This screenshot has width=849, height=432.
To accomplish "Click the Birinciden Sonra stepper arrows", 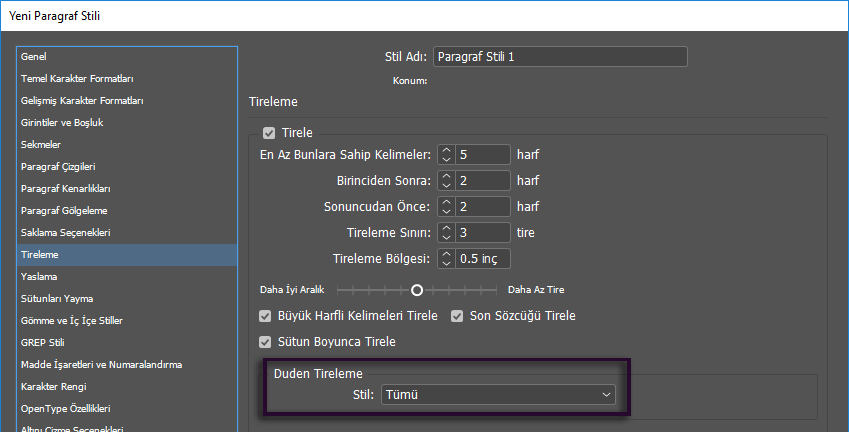I will coord(446,181).
